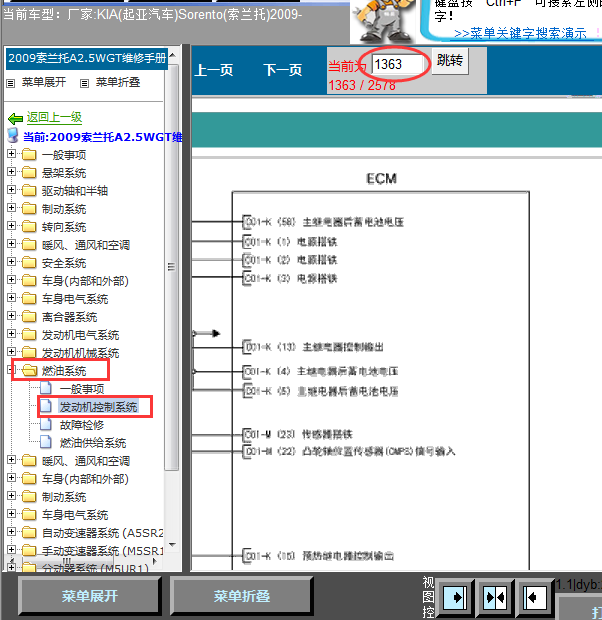The image size is (602, 620).
Task: Click the 手动变速器系统 folder icon
Action: (x=29, y=550)
